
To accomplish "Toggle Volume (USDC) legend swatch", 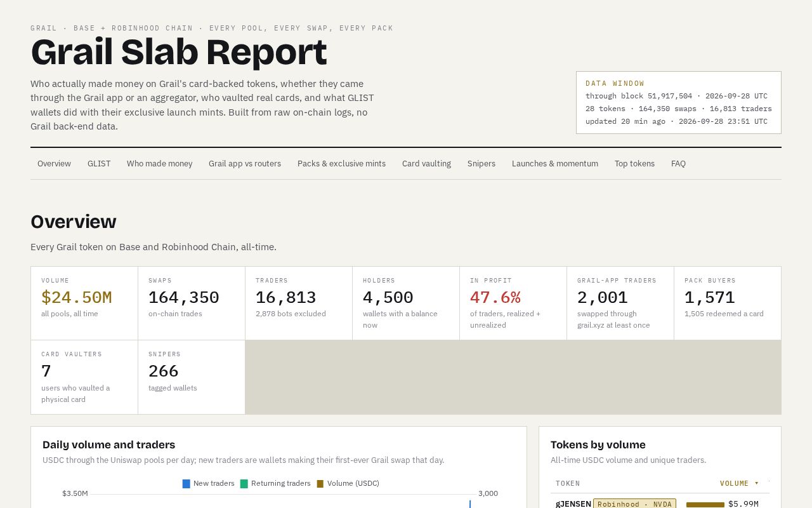I will [x=320, y=484].
